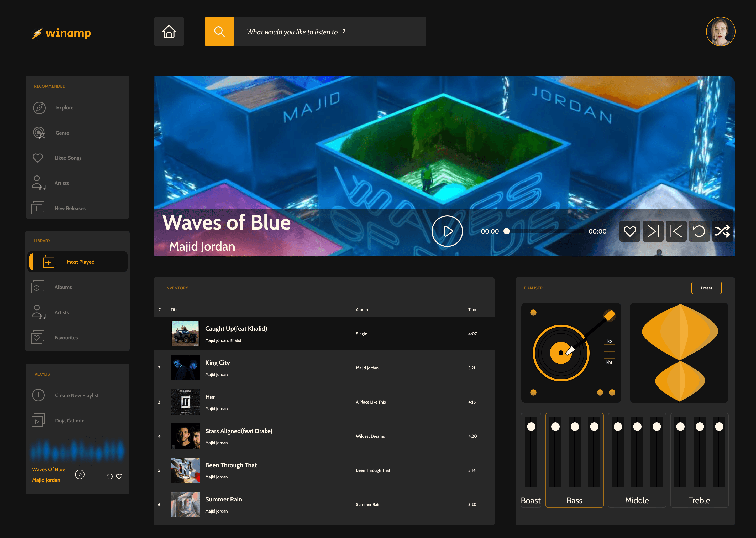Click Caught Up album thumbnail
Image resolution: width=756 pixels, height=538 pixels.
pos(185,334)
